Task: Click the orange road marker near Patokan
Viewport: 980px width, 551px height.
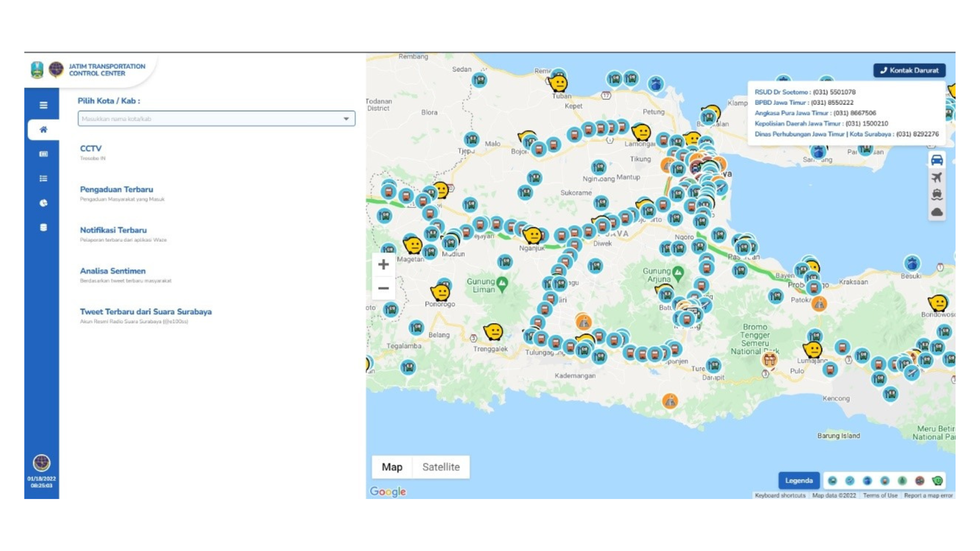Action: [819, 305]
